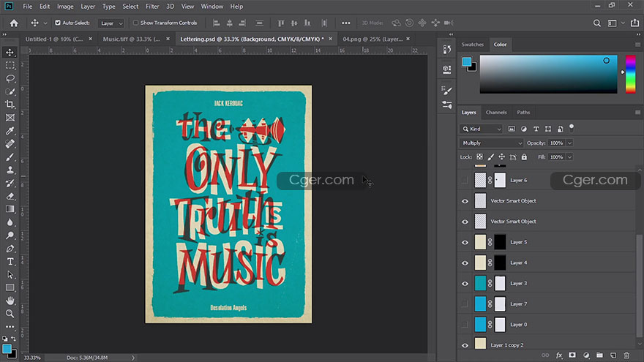Screen dimensions: 644x362
Task: Click the Layer 3 mask thumbnail
Action: 500,283
